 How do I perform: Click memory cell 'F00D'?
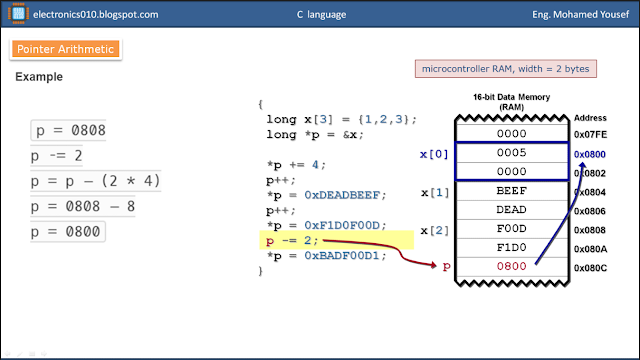pyautogui.click(x=512, y=229)
